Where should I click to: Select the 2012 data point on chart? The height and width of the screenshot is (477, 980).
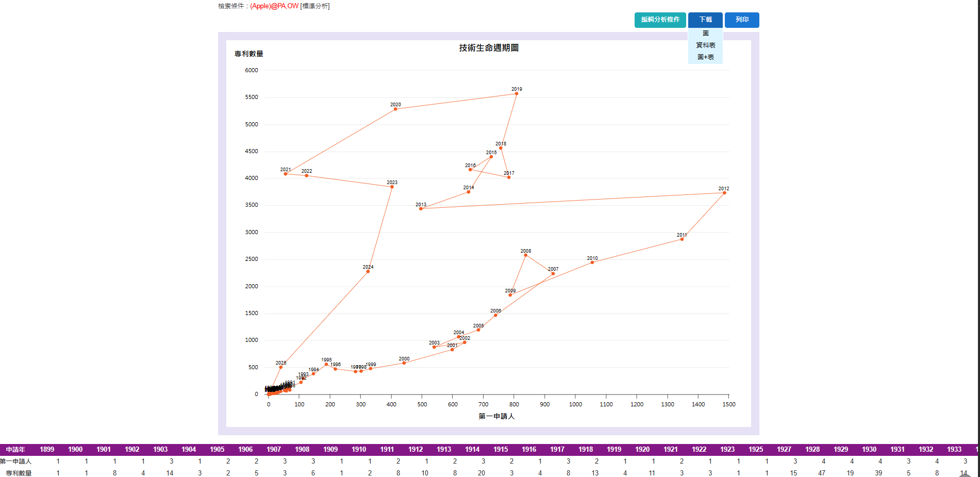click(724, 193)
